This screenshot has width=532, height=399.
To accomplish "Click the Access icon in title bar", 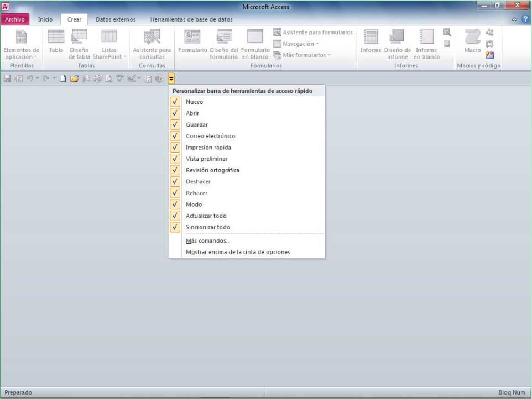I will pos(5,6).
